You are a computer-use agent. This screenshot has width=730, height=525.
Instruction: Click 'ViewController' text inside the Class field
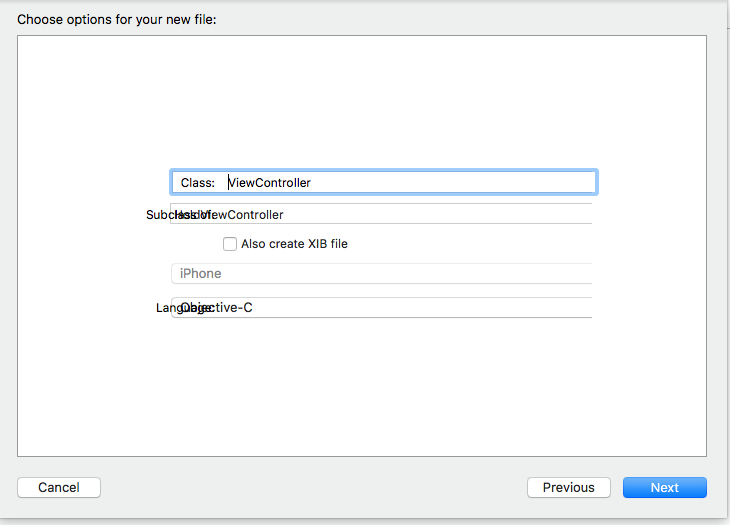[x=270, y=182]
